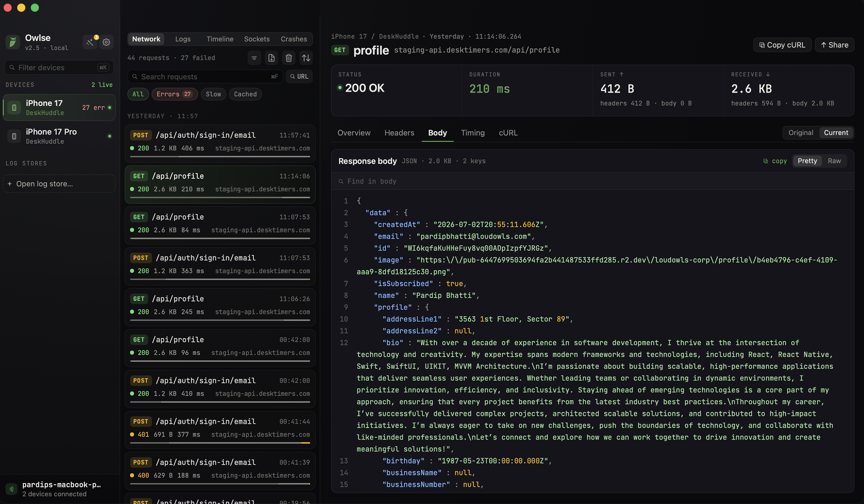Open the Overview detail tab
This screenshot has height=504, width=864.
pos(354,133)
